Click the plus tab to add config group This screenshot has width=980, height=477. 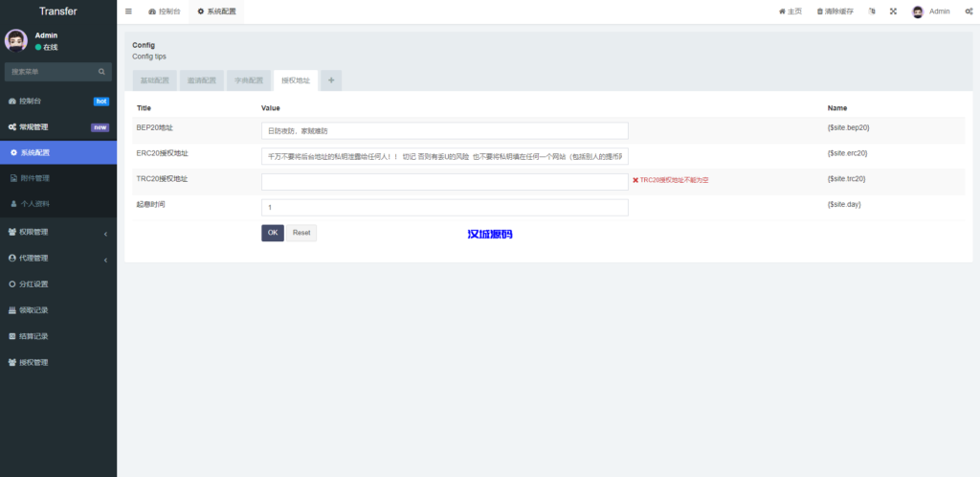click(x=331, y=80)
